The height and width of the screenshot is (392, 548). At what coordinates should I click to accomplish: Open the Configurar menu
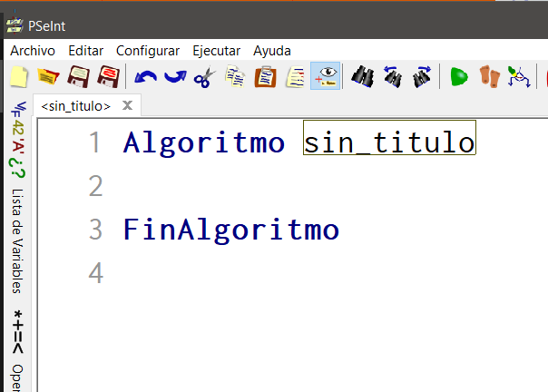tap(148, 51)
